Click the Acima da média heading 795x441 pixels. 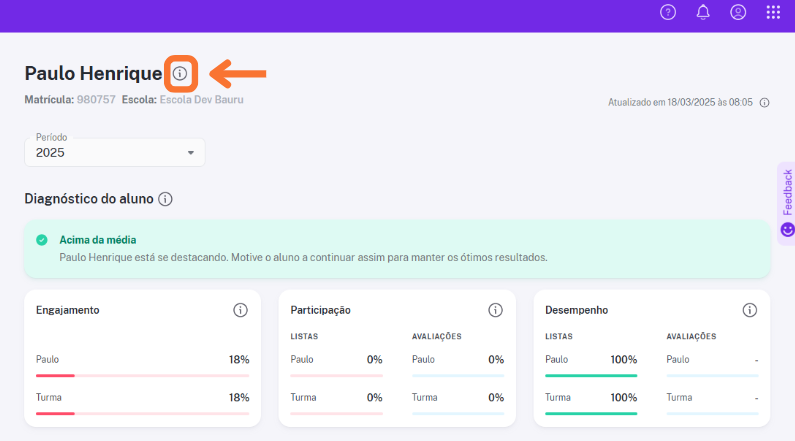98,240
